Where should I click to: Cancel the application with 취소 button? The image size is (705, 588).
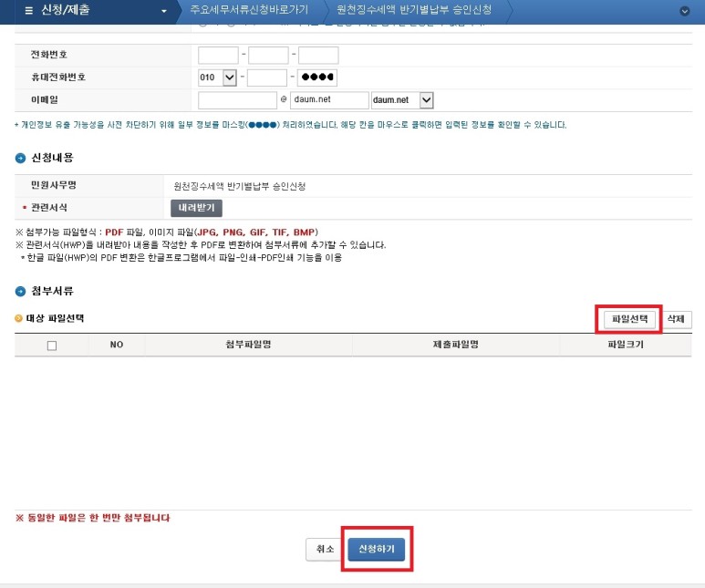325,550
